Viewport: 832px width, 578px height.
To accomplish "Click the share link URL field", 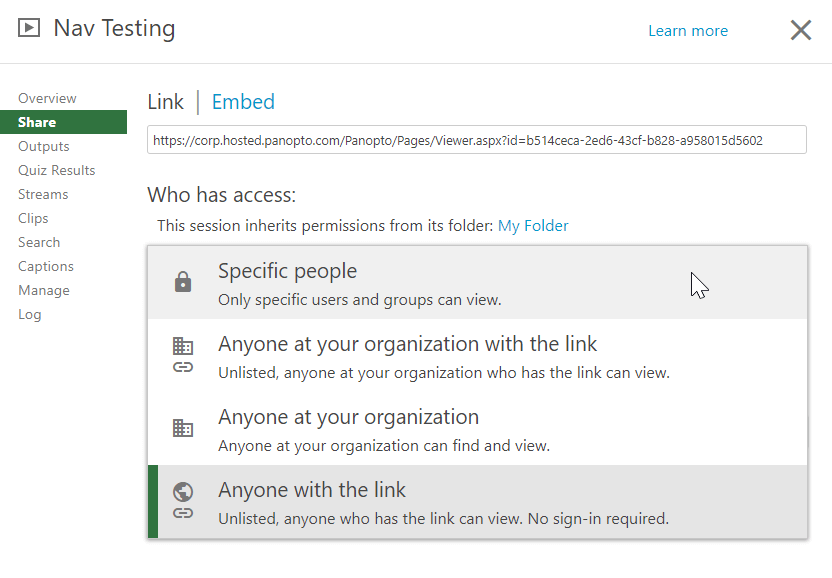I will 477,140.
